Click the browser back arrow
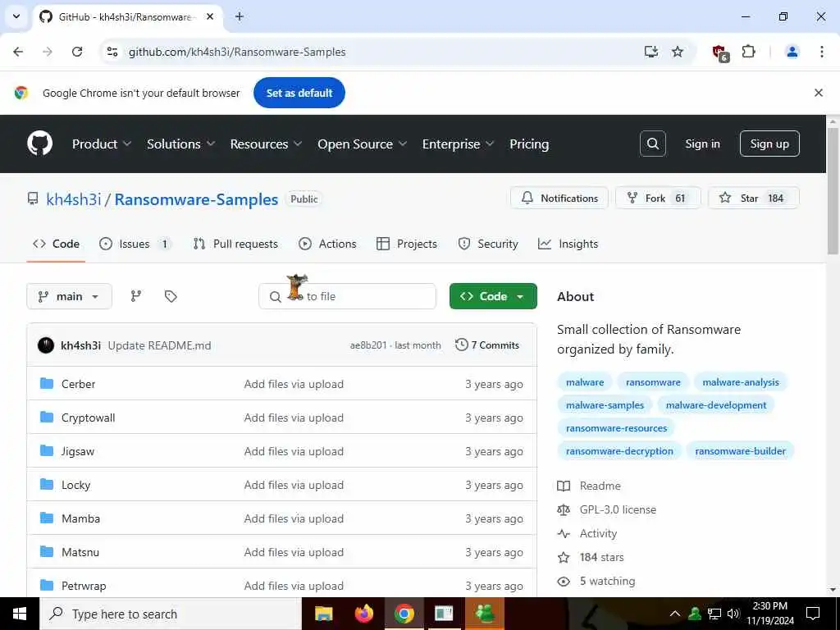Screen dimensions: 840x630 (x=18, y=52)
